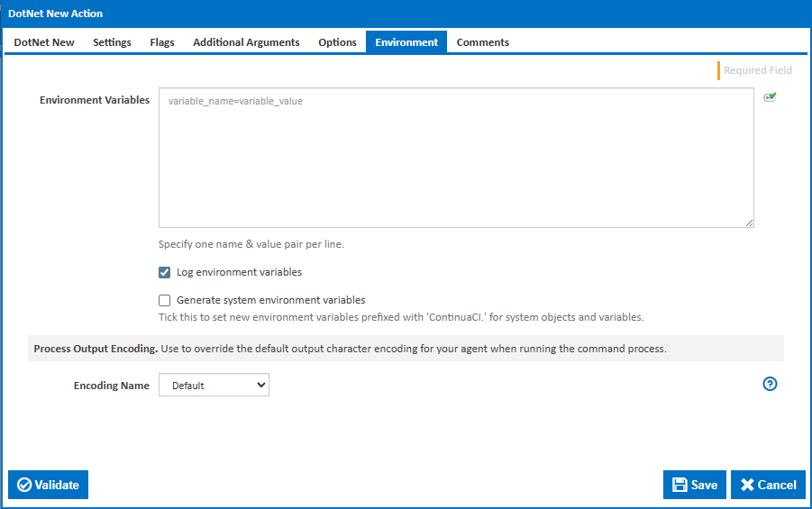Viewport: 812px width, 509px height.
Task: Open the Settings tab
Action: click(112, 42)
